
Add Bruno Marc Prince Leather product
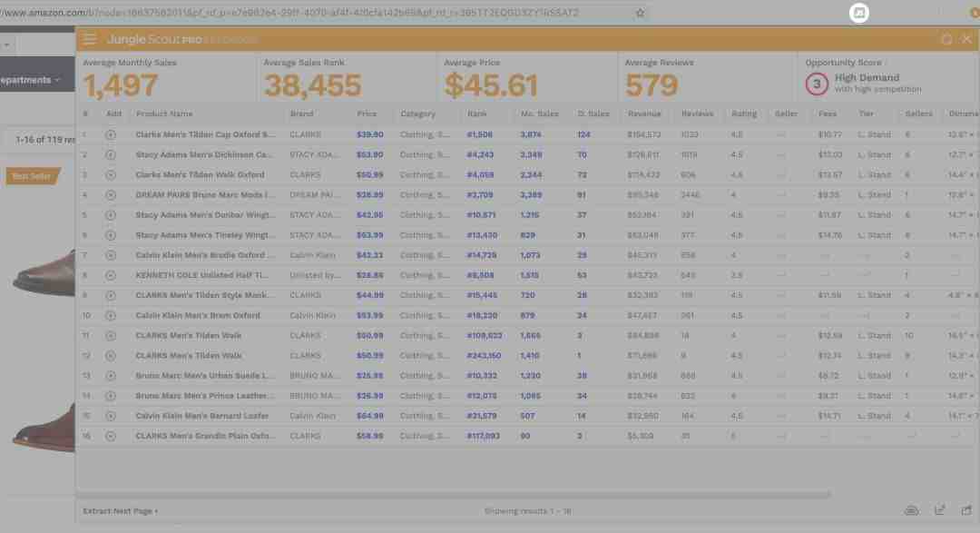(111, 395)
